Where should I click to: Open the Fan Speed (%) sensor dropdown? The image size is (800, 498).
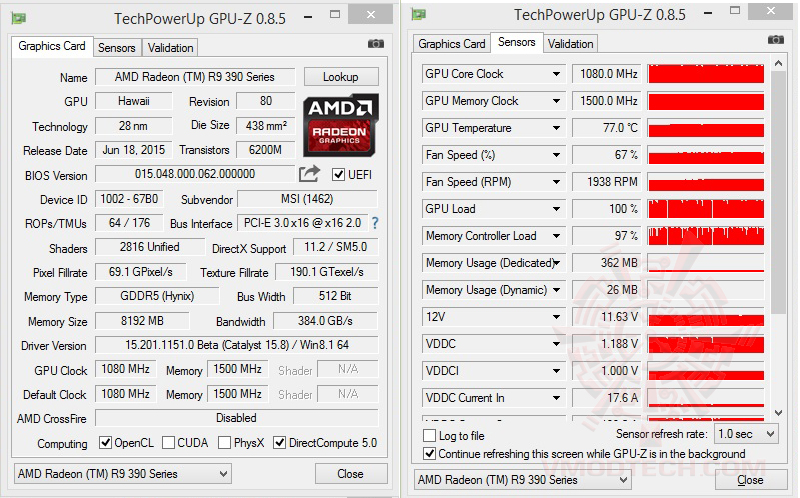pyautogui.click(x=556, y=155)
